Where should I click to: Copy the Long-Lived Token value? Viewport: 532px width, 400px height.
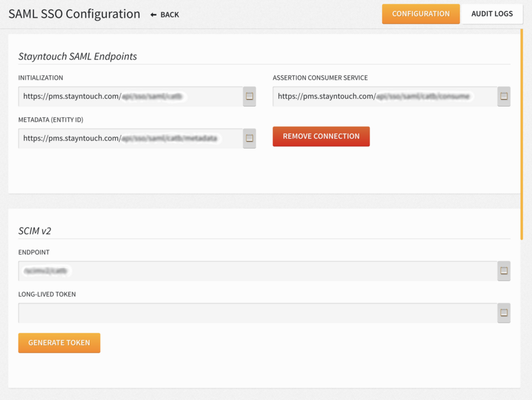pos(504,313)
